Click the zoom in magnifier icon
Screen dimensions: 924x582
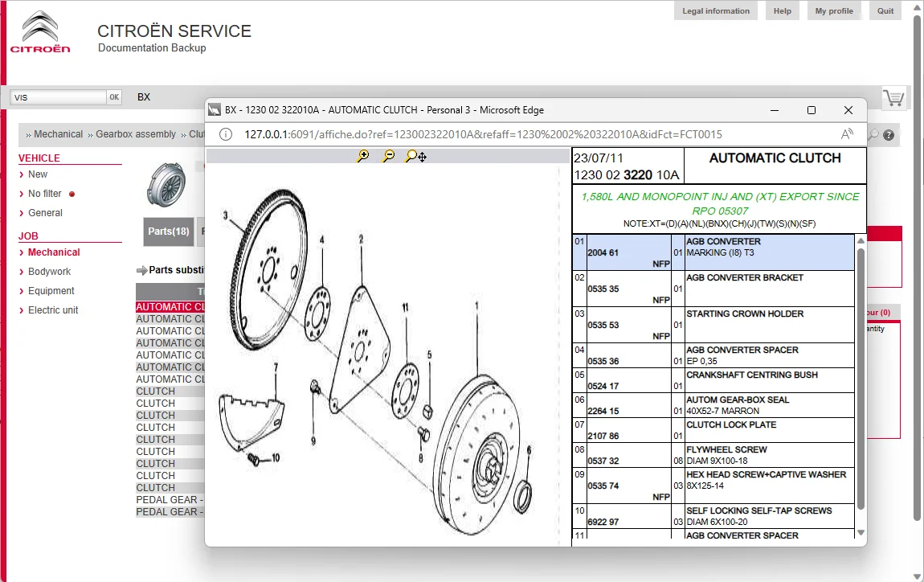click(363, 156)
